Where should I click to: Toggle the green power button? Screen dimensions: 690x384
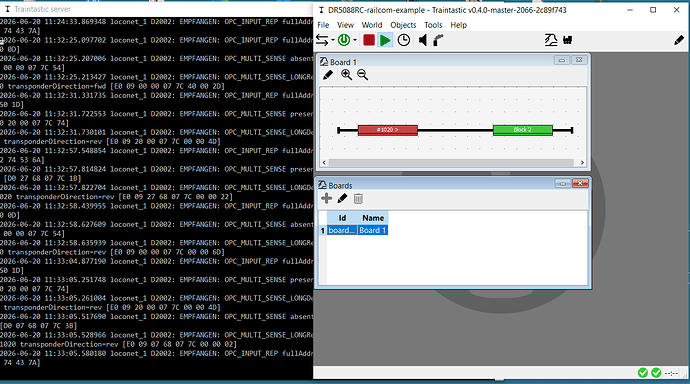pos(344,40)
